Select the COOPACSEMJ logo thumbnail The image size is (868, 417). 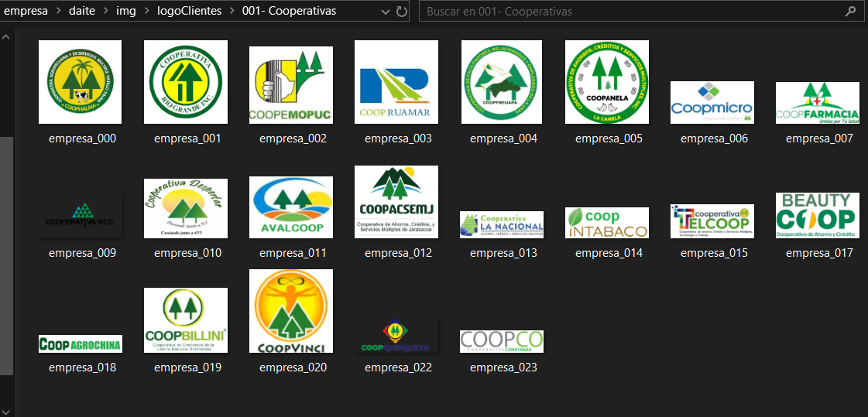click(396, 202)
